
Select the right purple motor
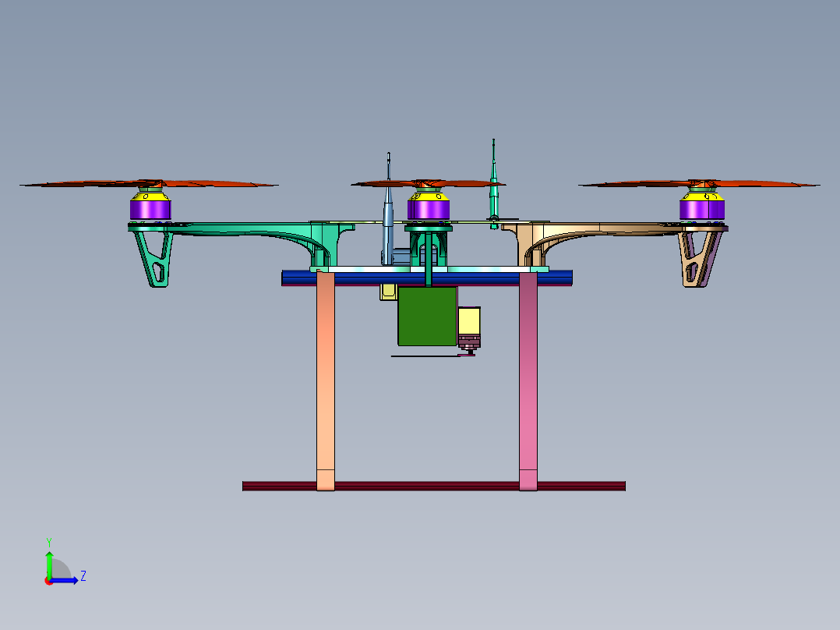(702, 208)
